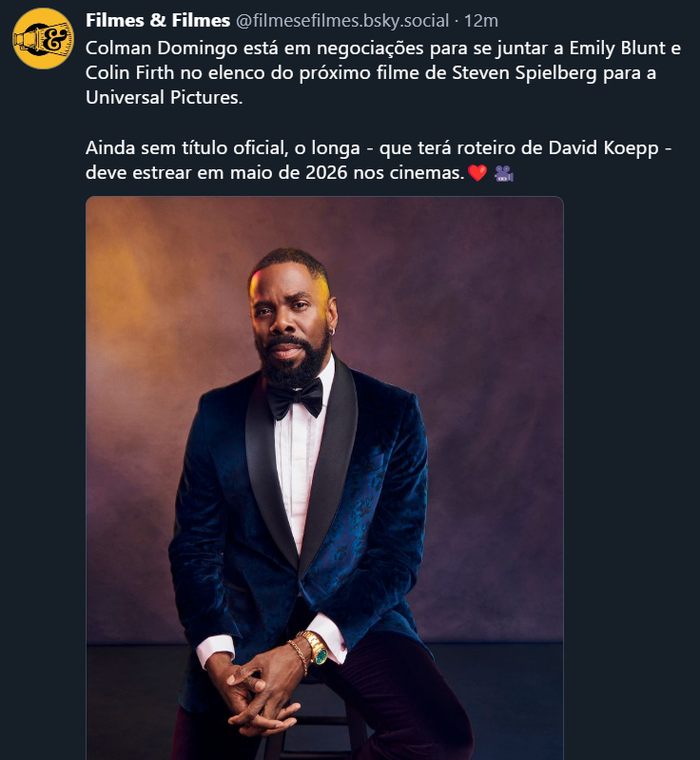Click the red heart emoji in the post
Viewport: 700px width, 760px height.
pos(477,174)
